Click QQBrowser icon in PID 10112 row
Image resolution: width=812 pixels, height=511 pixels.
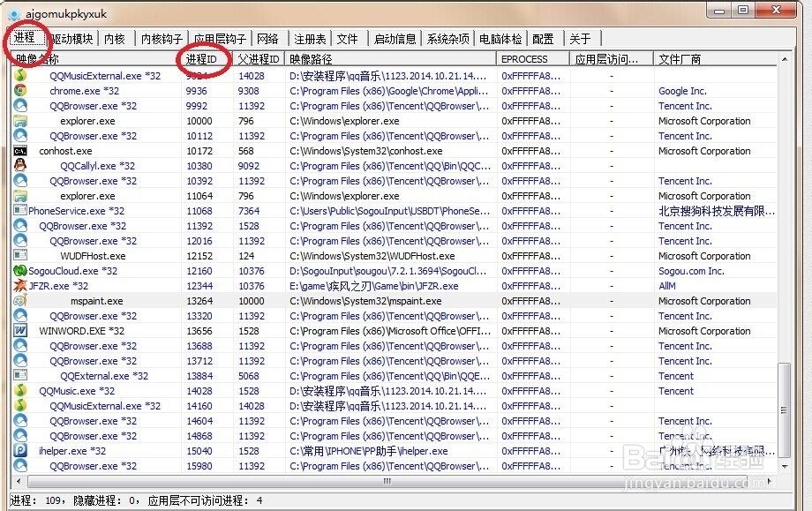[20, 136]
